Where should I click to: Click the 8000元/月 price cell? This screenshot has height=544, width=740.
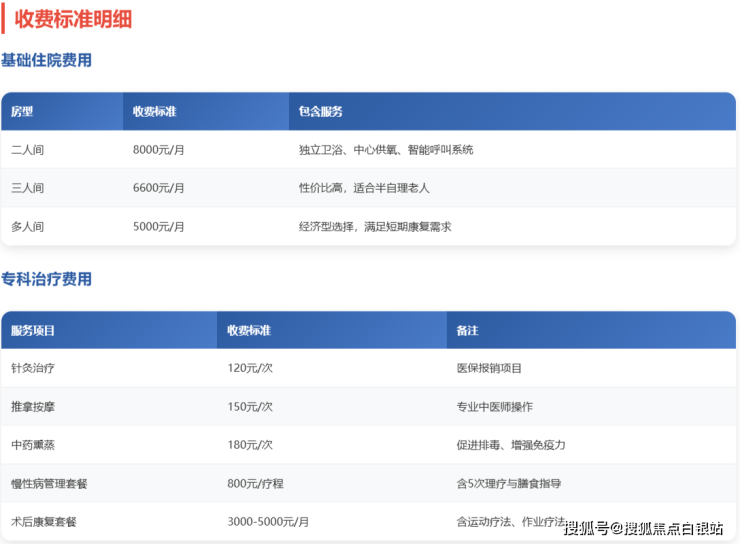point(158,150)
